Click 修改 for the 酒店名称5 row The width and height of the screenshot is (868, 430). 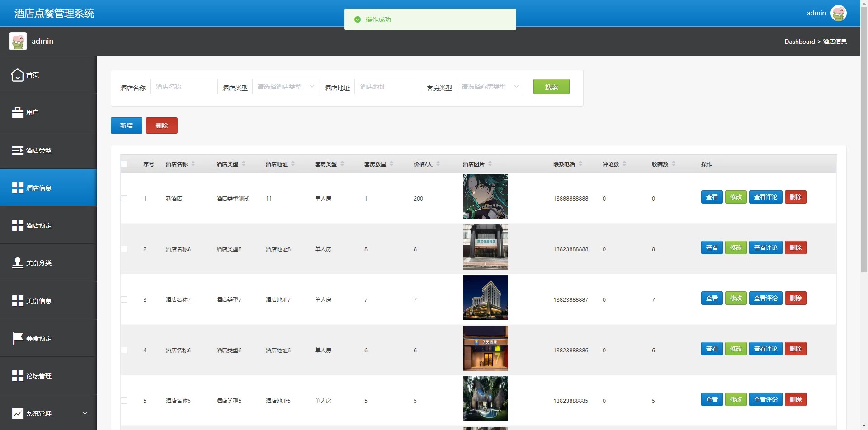736,399
